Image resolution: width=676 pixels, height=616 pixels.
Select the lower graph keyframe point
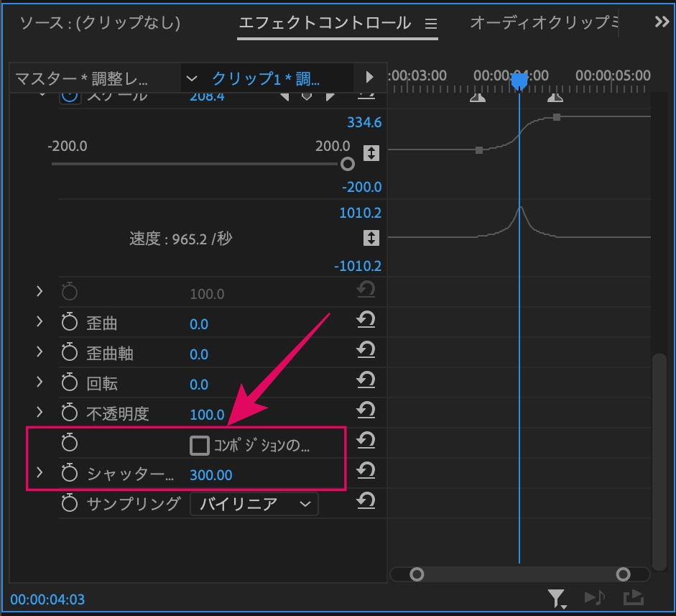(479, 150)
